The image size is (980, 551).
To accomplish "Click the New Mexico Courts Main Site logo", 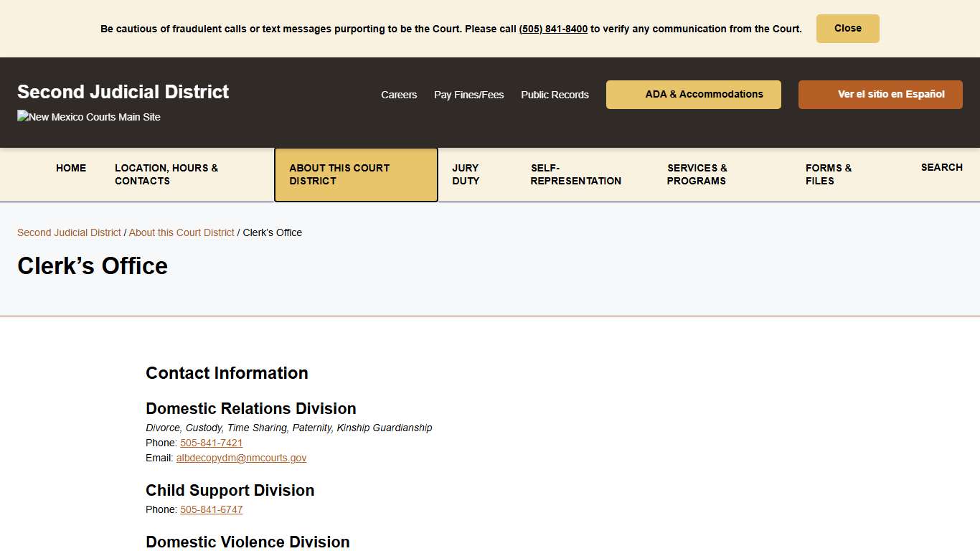I will click(89, 117).
